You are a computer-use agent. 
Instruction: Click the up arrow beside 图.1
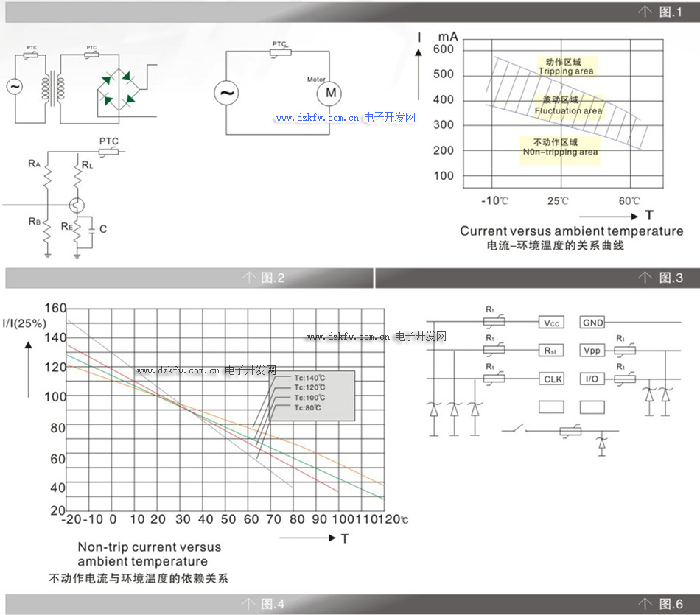click(x=645, y=12)
